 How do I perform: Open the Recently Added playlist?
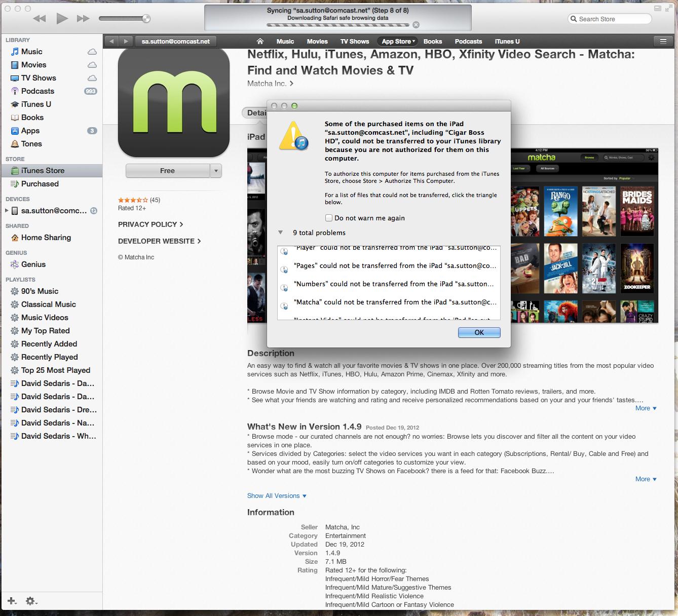coord(44,344)
